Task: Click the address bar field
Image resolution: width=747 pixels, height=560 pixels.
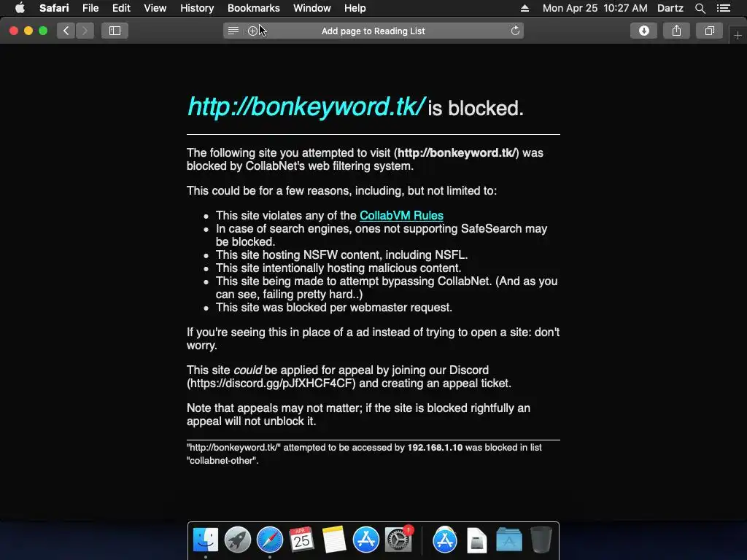Action: [373, 31]
